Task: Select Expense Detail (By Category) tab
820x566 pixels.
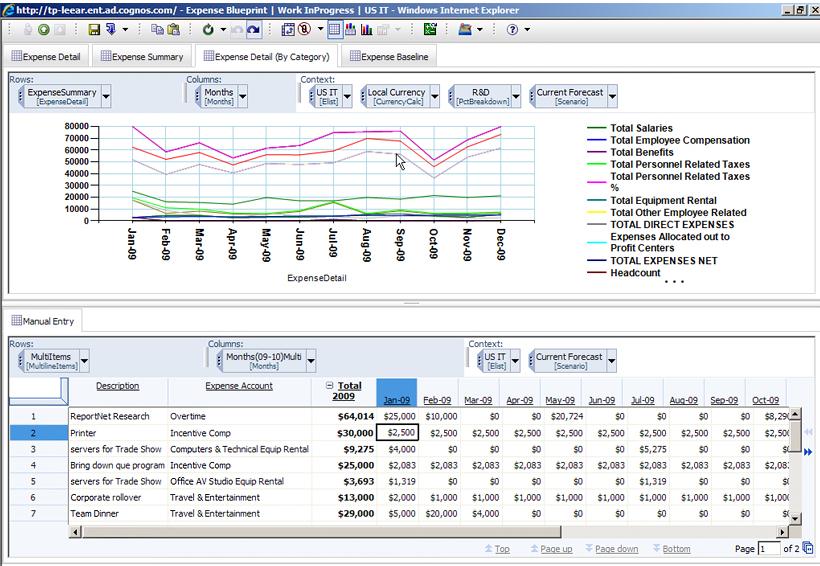Action: tap(266, 56)
